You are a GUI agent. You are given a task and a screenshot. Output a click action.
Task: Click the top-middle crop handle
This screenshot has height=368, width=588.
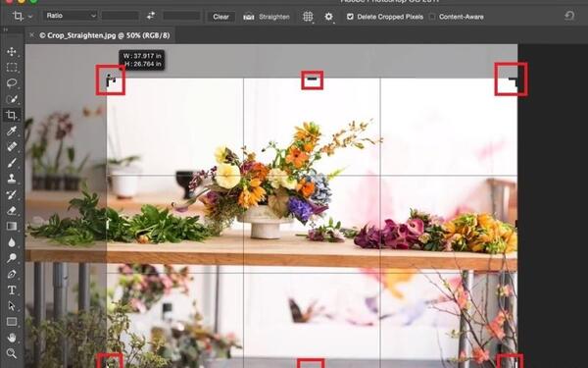tap(312, 79)
